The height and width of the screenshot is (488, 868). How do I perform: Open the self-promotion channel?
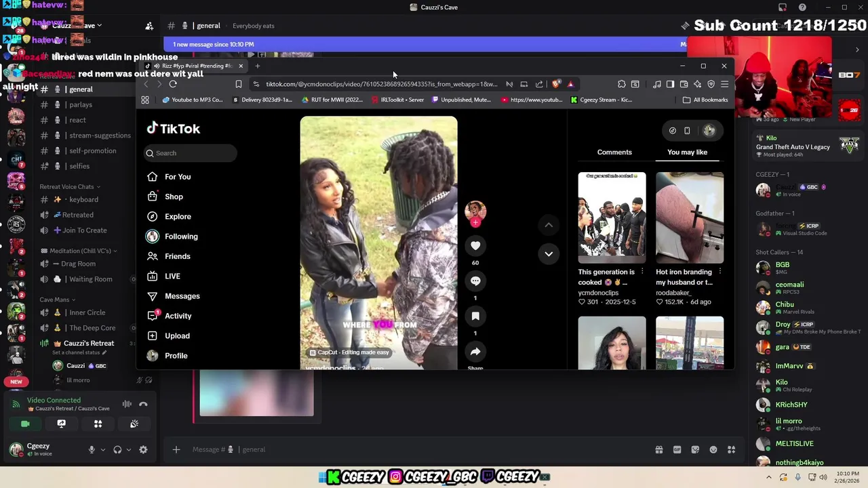coord(87,150)
